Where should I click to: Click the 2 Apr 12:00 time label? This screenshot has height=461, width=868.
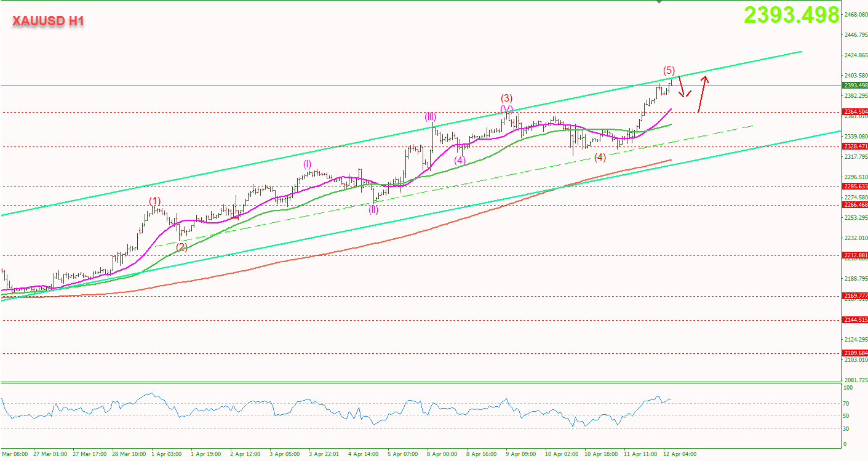coord(245,454)
